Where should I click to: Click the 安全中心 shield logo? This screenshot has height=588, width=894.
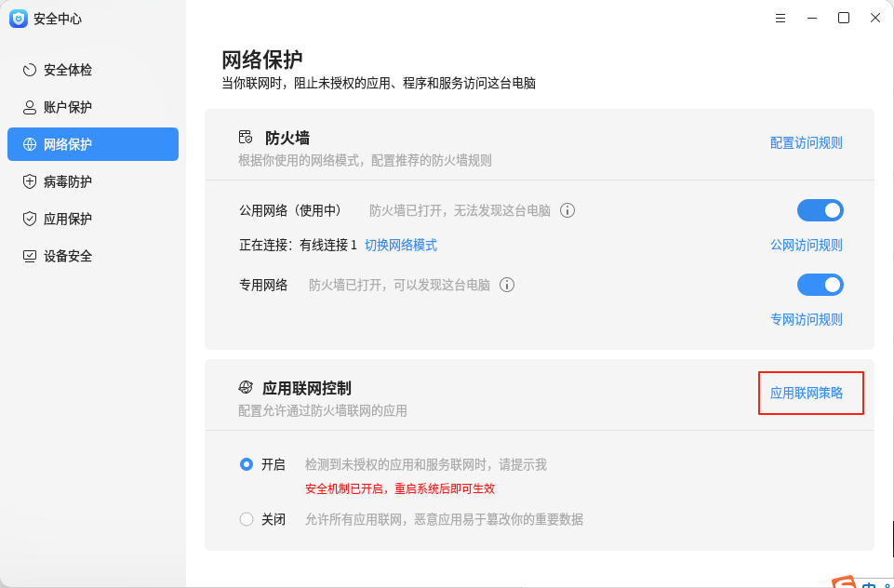(x=19, y=19)
